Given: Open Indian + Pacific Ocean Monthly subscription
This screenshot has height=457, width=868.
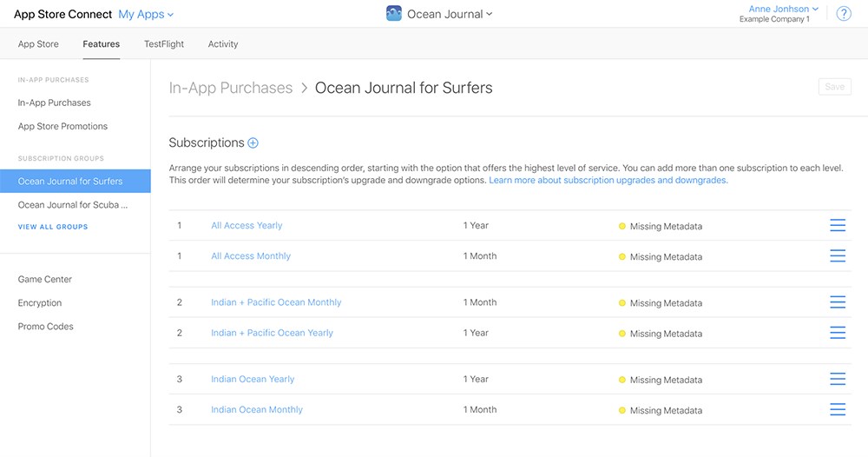Looking at the screenshot, I should pyautogui.click(x=276, y=302).
